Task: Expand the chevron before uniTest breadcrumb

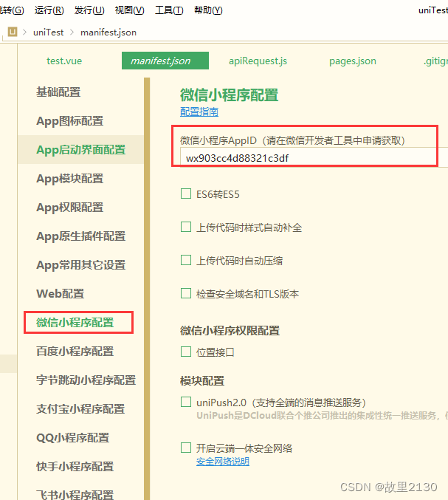Action: point(24,32)
